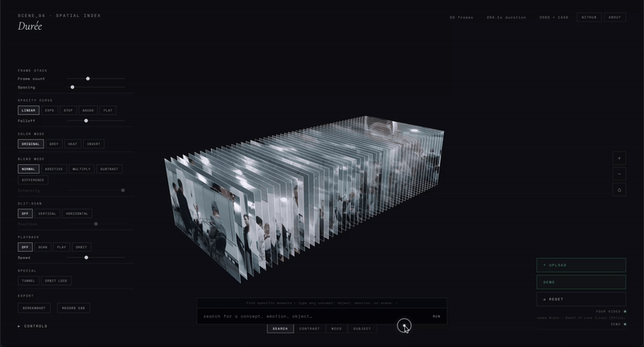Switch to the Mood tab
The height and width of the screenshot is (347, 644).
tap(336, 328)
